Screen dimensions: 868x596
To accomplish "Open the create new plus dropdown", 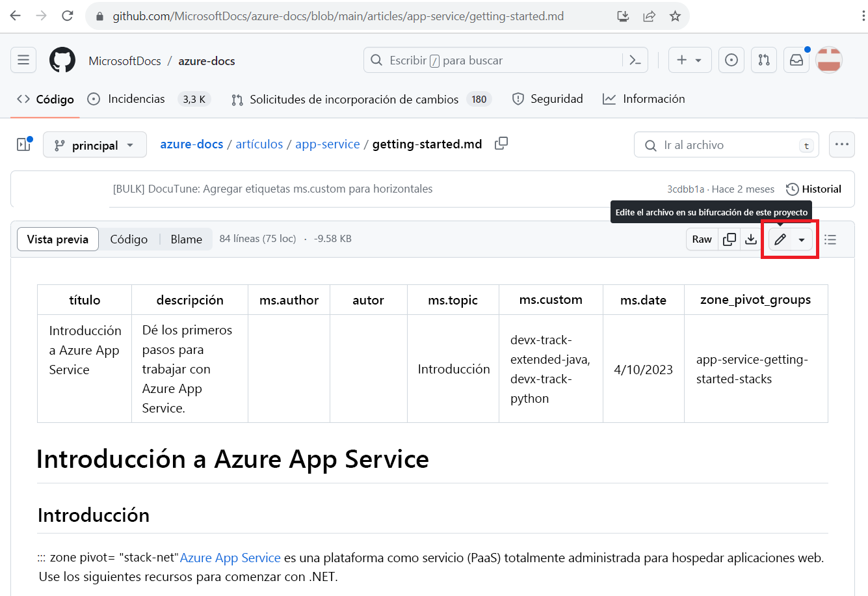I will 690,61.
